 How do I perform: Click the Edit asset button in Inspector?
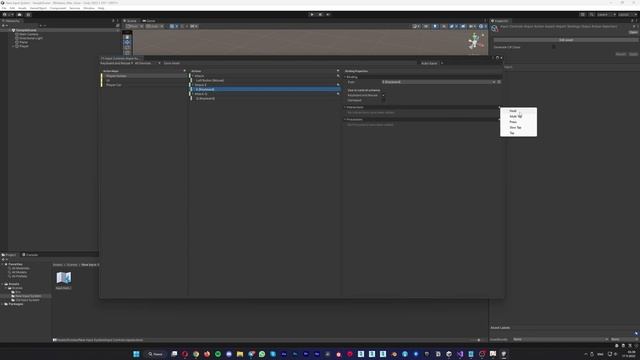[566, 40]
